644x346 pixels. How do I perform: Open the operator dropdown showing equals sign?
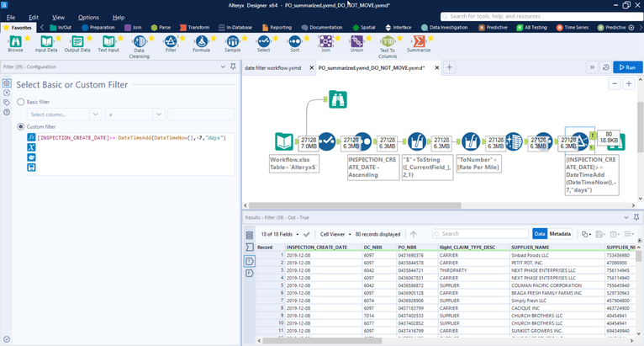coord(134,114)
